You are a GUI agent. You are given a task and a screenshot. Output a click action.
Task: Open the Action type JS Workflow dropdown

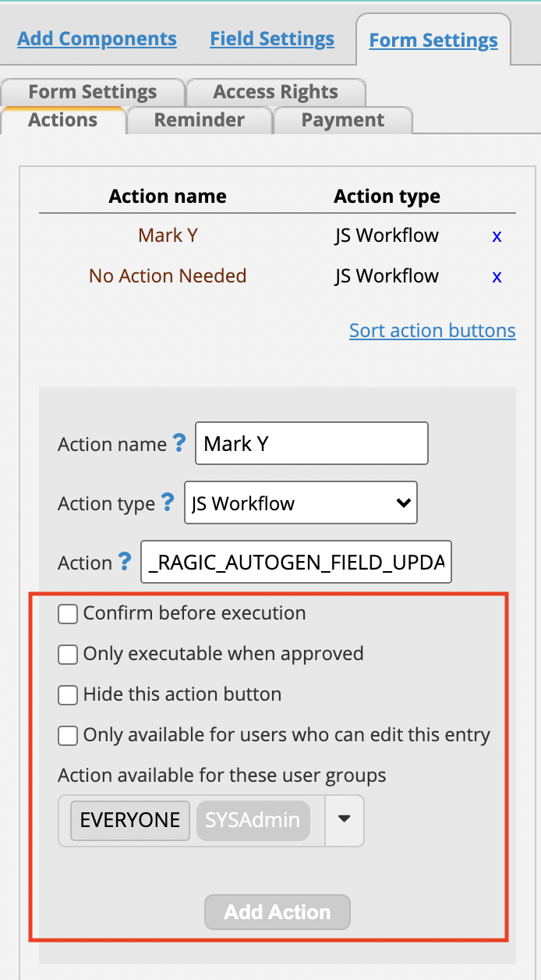pos(301,502)
